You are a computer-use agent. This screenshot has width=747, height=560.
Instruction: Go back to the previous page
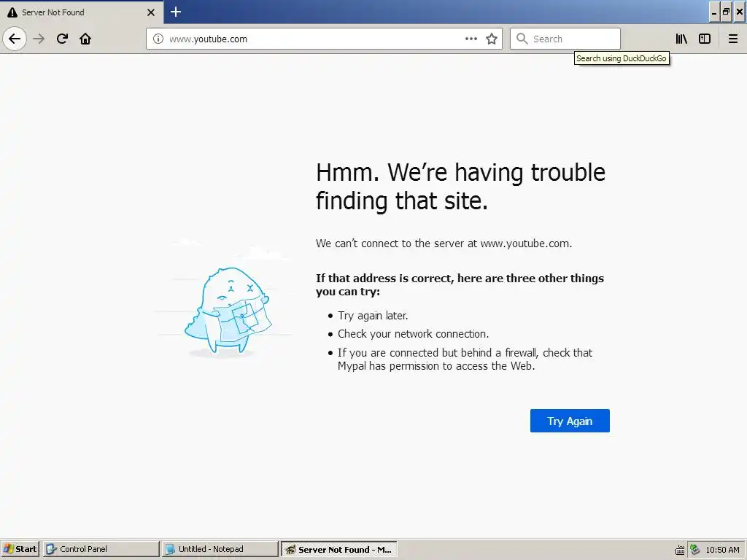coord(15,39)
